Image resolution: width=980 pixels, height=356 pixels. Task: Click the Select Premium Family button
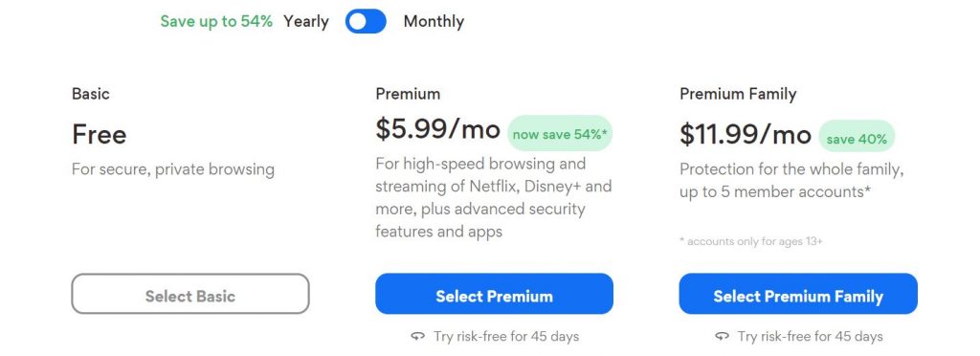(x=798, y=294)
